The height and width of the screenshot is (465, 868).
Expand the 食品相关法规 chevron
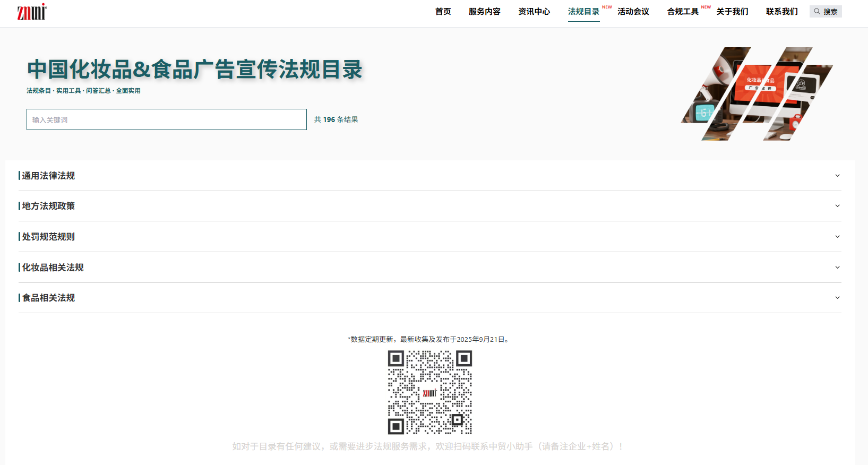point(837,298)
